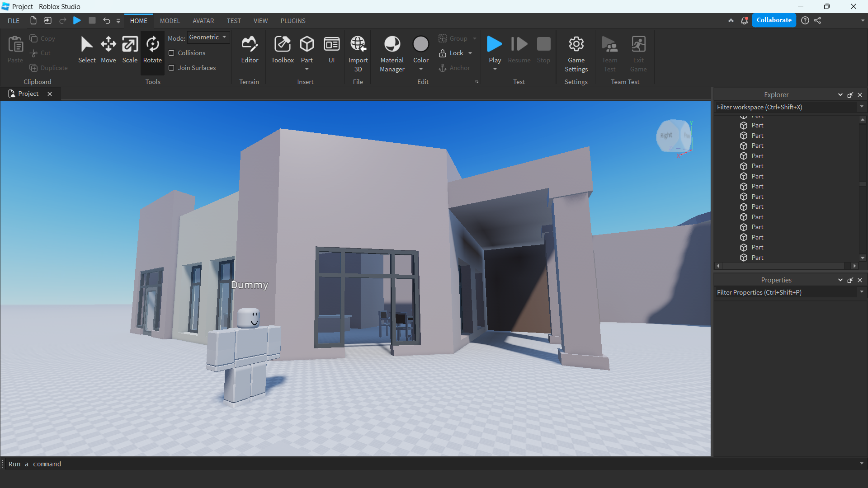The width and height of the screenshot is (868, 488).
Task: Choose the Select tool
Action: [87, 50]
